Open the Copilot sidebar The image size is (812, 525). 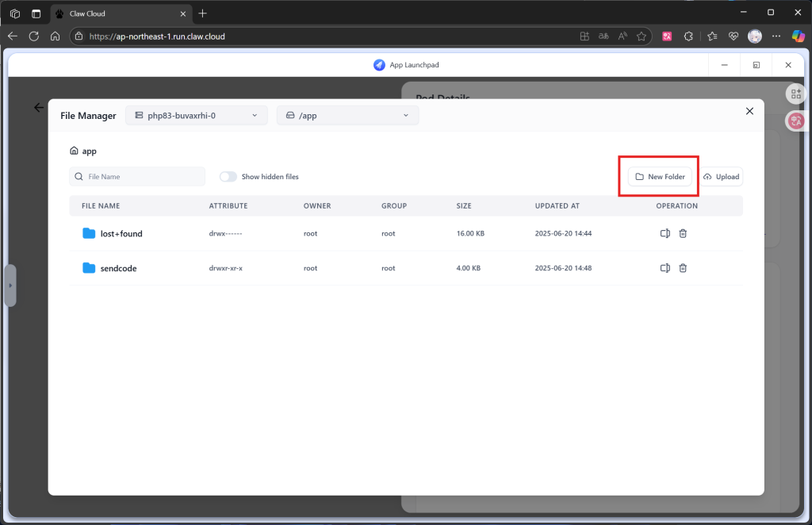798,36
